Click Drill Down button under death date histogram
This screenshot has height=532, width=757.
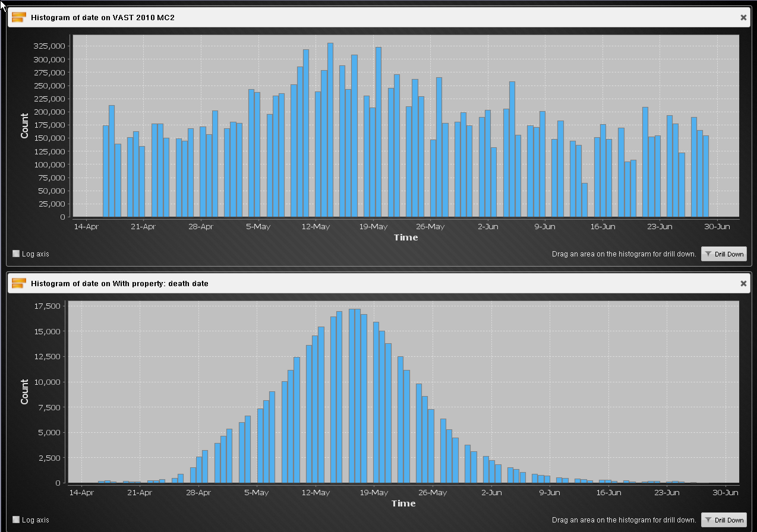coord(724,520)
